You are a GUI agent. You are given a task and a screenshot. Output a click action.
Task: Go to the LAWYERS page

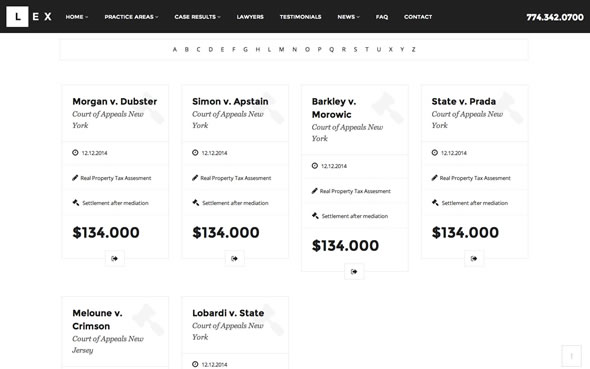pyautogui.click(x=250, y=17)
